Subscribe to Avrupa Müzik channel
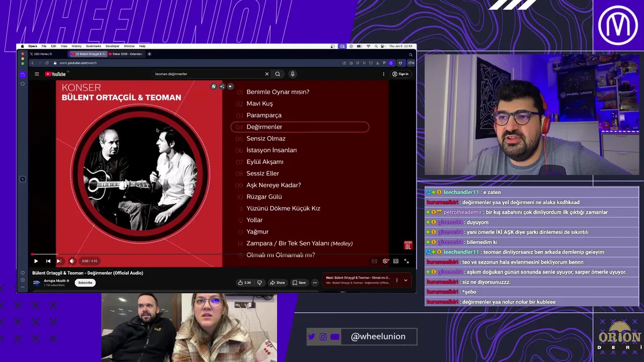 [85, 283]
